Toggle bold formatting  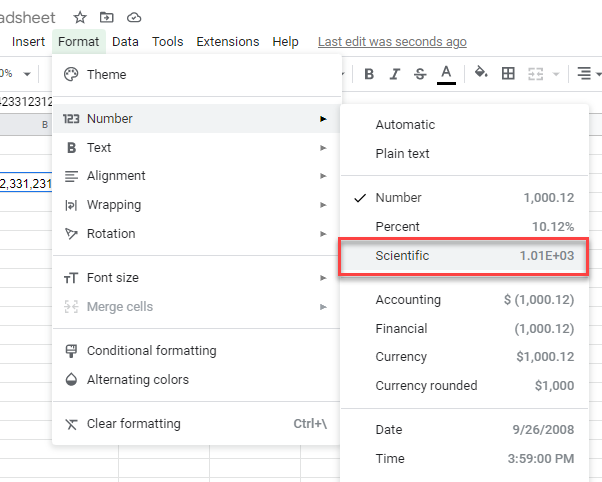pos(369,73)
